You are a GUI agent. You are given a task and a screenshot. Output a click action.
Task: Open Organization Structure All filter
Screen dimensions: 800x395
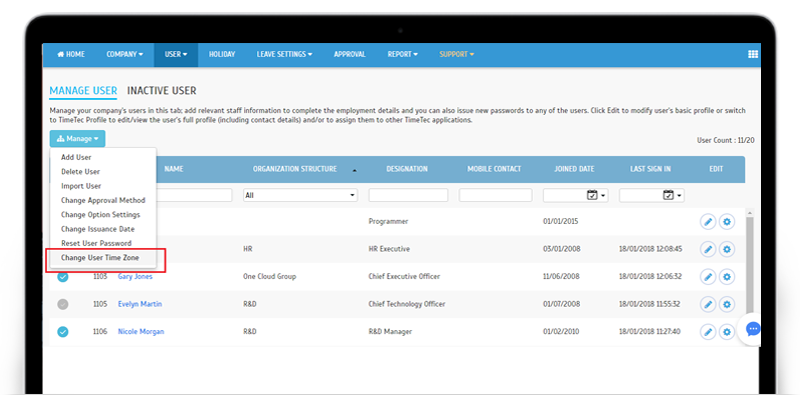tap(300, 195)
